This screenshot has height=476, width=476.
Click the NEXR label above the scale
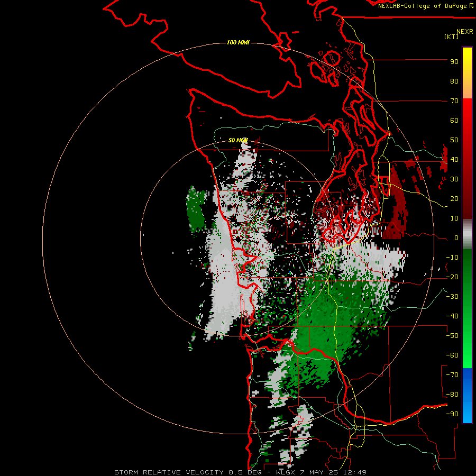tap(465, 32)
